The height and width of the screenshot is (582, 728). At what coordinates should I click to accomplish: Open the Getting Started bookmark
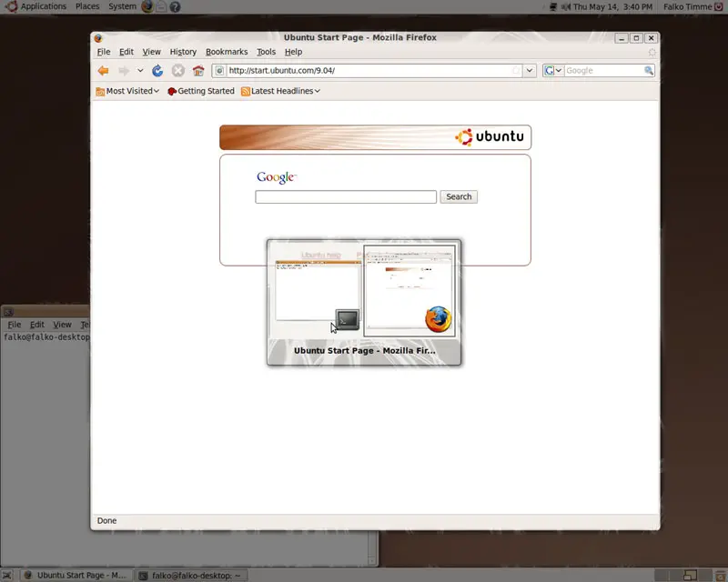point(201,91)
